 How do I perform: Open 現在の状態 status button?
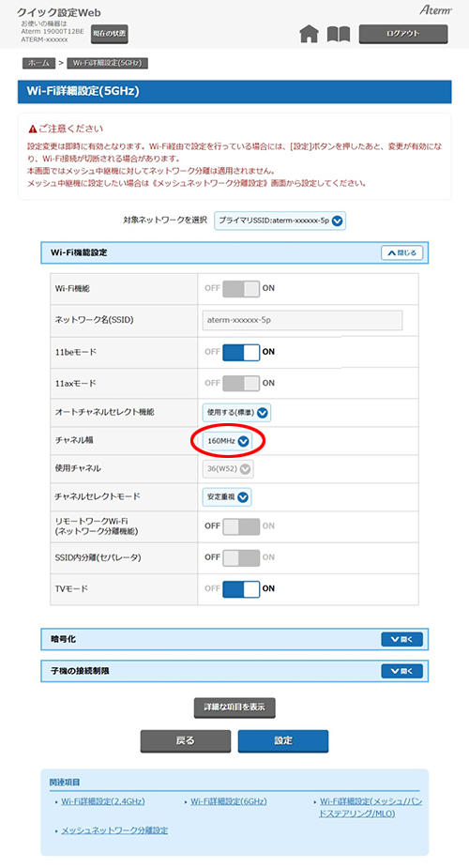[x=110, y=34]
